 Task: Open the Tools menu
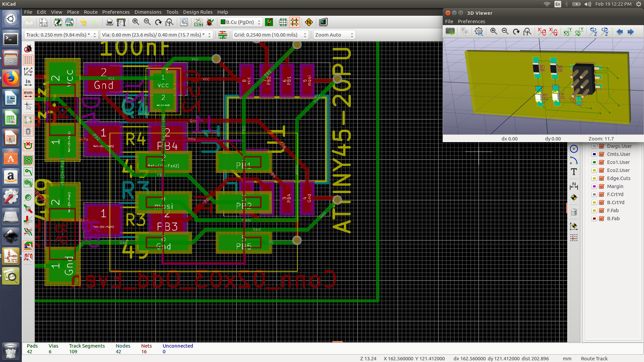(x=172, y=12)
